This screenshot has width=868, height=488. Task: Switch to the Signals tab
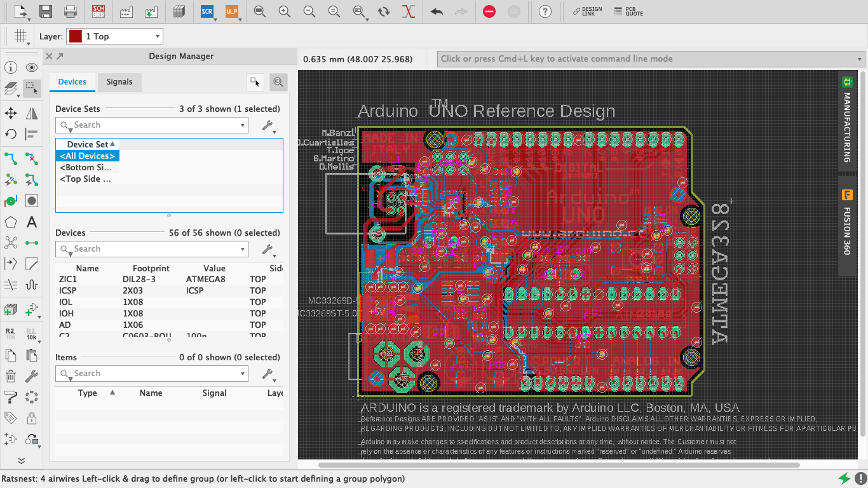pyautogui.click(x=119, y=82)
